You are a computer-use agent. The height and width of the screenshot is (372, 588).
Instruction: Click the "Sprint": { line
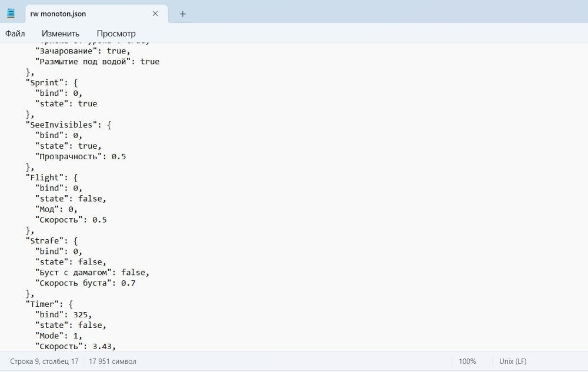point(51,82)
